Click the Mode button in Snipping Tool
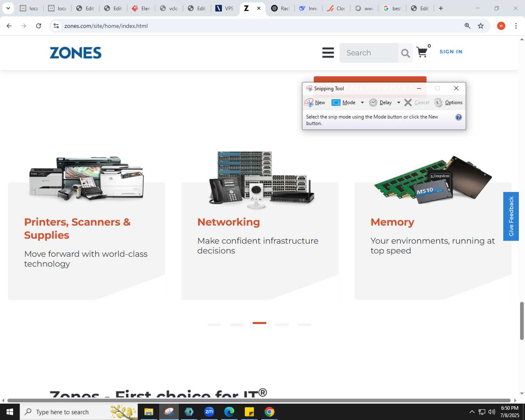525x420 pixels. (x=344, y=103)
